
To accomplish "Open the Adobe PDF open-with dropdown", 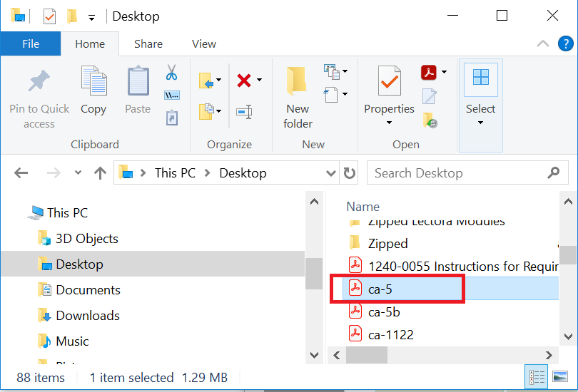I will 444,73.
